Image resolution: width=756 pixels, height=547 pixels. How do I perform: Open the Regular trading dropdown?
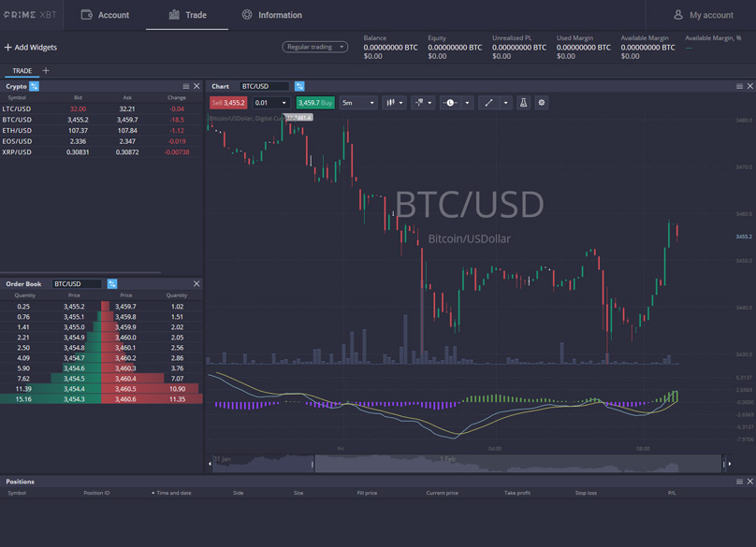point(315,46)
